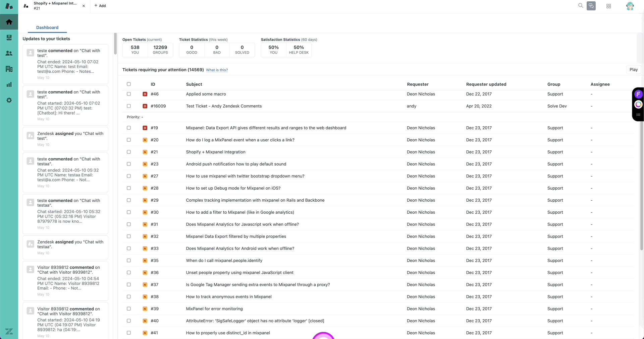
Task: Sort by the Subject column header
Action: (x=194, y=84)
